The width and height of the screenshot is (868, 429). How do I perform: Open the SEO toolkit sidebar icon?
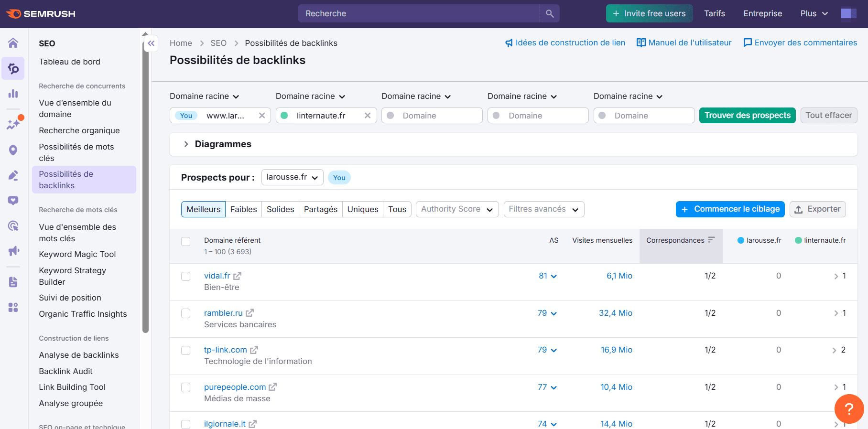[13, 69]
